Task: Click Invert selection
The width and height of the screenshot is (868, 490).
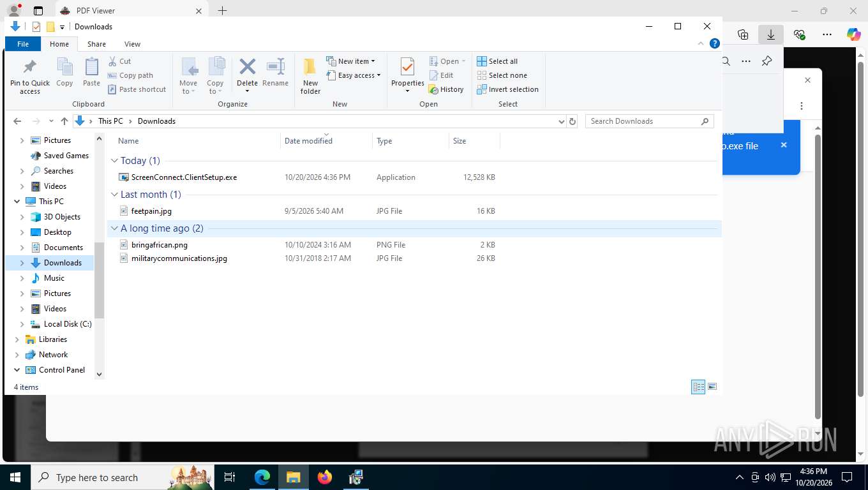Action: pyautogui.click(x=507, y=89)
